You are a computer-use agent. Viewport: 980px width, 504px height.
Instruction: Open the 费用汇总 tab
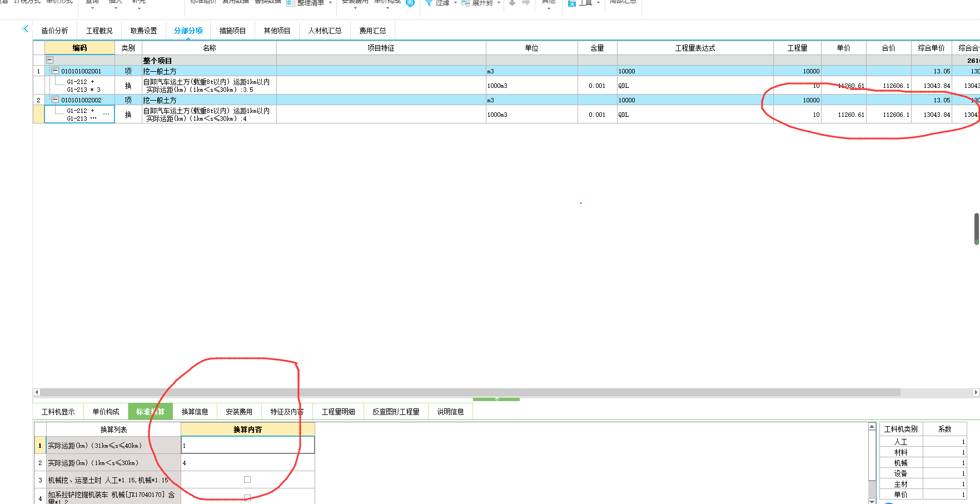point(372,31)
